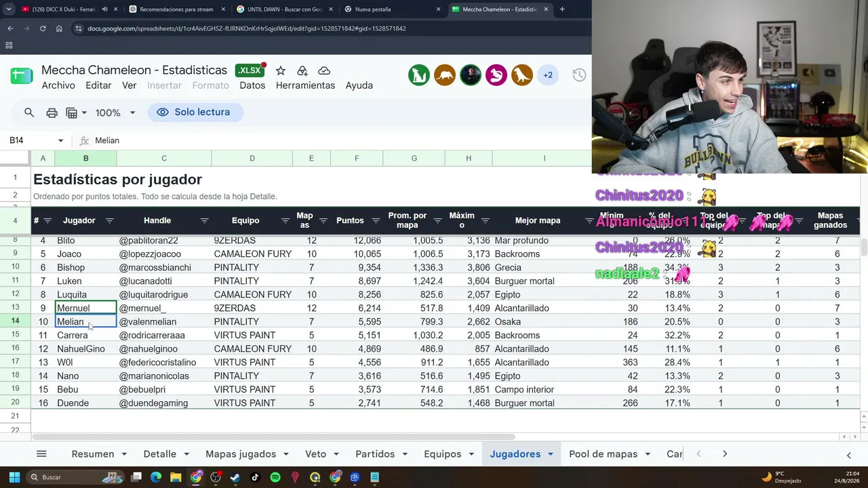Open version history clock icon
This screenshot has height=488, width=868.
click(579, 75)
